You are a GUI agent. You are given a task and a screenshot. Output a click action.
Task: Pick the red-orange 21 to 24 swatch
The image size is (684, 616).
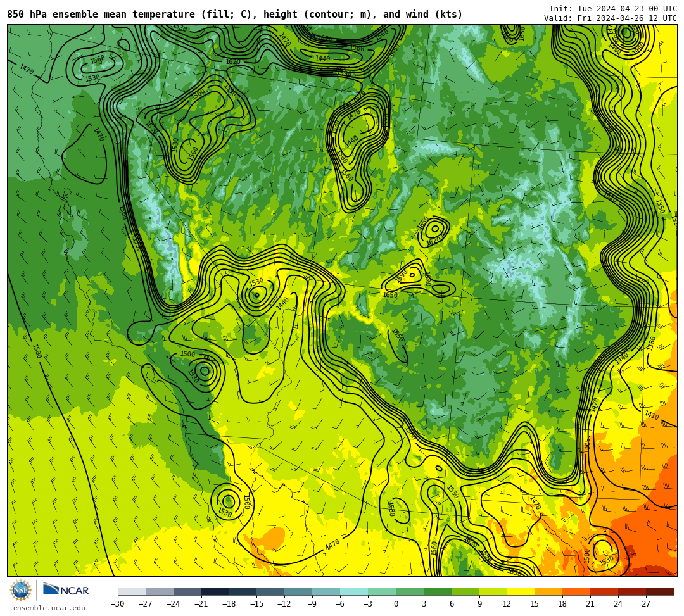click(x=605, y=591)
